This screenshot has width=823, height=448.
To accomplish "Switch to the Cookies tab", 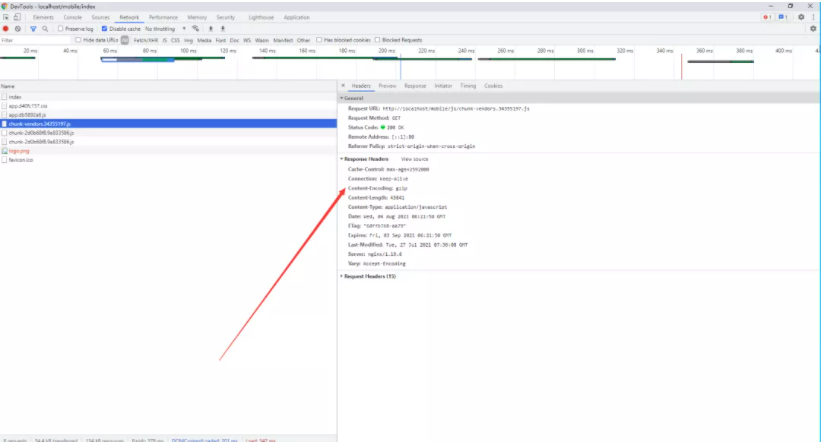I will (493, 86).
